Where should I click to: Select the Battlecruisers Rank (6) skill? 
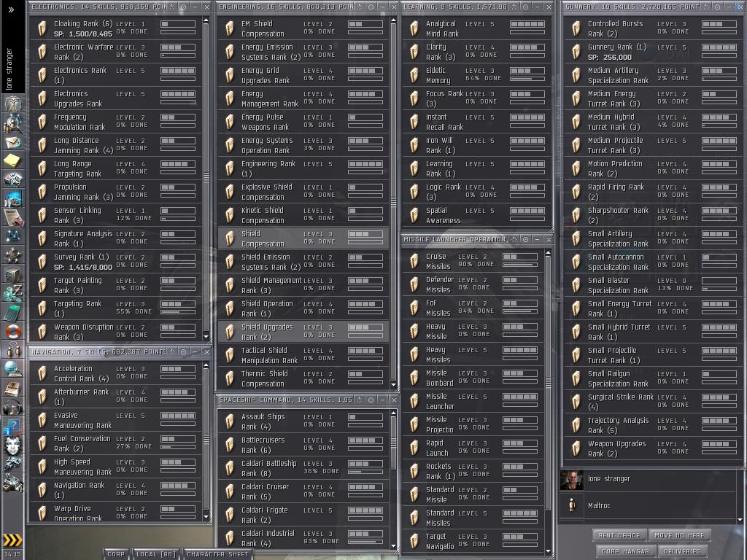pyautogui.click(x=303, y=445)
